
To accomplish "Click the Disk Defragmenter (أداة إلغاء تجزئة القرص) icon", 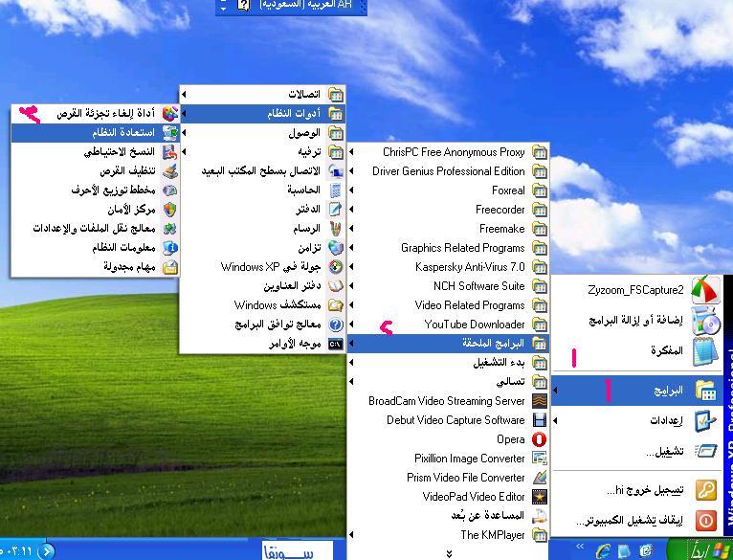I will tap(169, 113).
